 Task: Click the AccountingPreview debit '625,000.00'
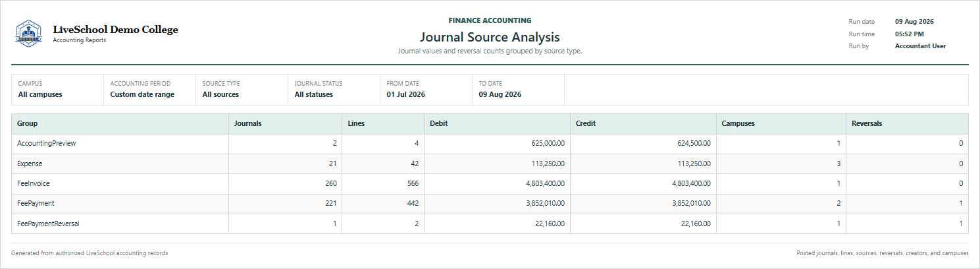[548, 144]
